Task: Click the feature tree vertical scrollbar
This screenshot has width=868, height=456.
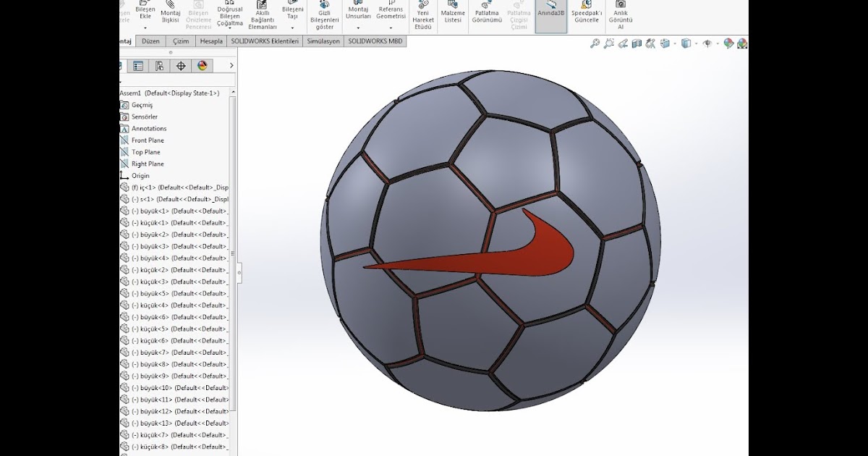Action: 233,253
